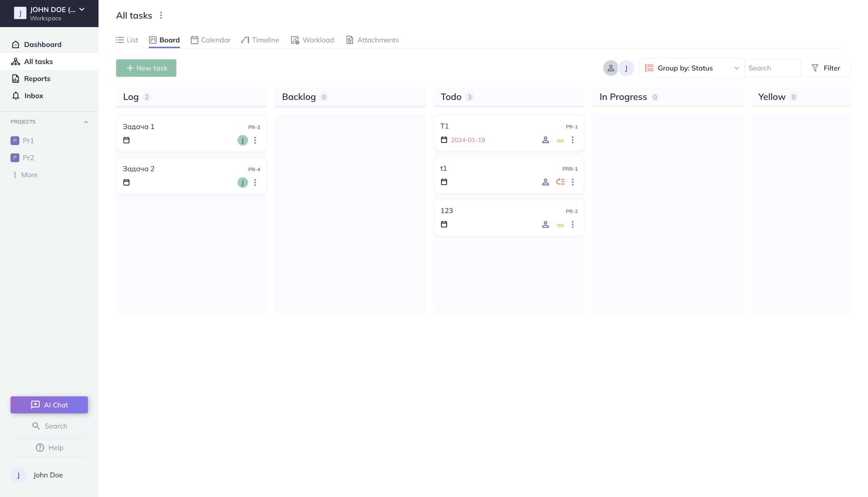Click red priority icon on PRR-1 card
The image size is (868, 497).
click(x=560, y=182)
